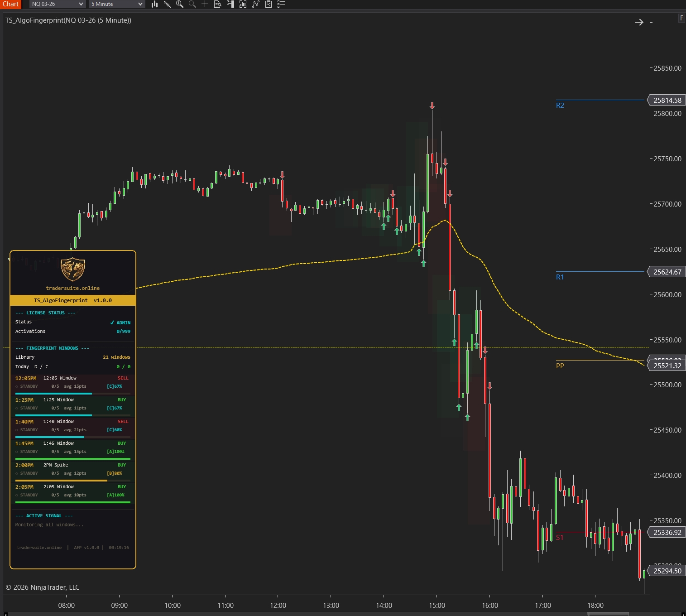Screen dimensions: 686x616
Task: Click the 25521.32 price marker
Action: click(667, 366)
